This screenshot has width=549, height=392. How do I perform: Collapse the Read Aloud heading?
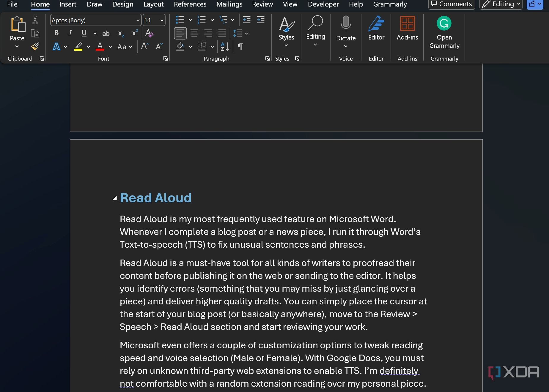click(114, 198)
